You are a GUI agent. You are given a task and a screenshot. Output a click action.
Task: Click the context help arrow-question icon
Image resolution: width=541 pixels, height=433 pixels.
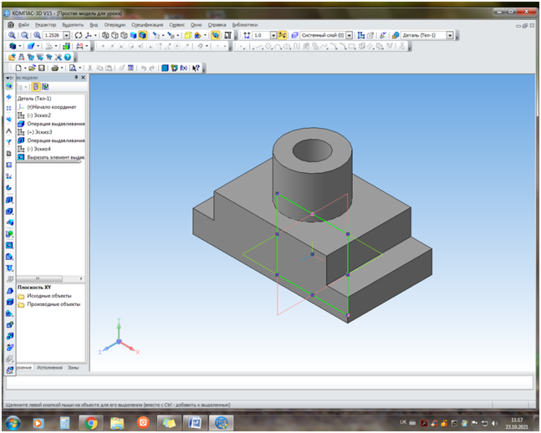click(x=196, y=68)
